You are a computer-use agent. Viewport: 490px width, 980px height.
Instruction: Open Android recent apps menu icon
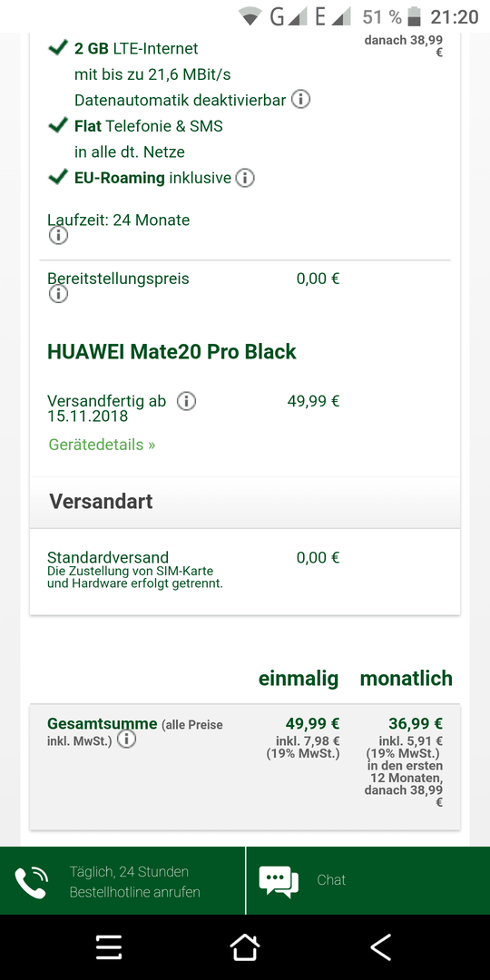(109, 947)
